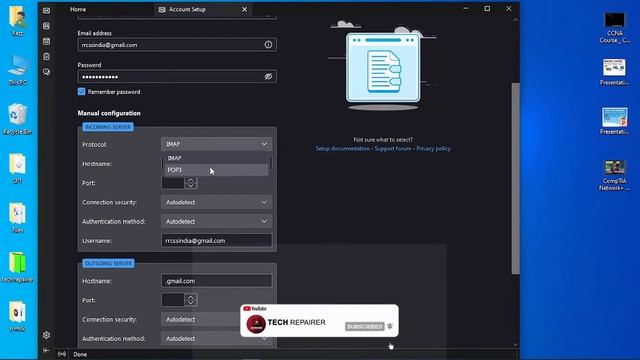The image size is (640, 360).
Task: Click the incoming server Port number field
Action: [x=173, y=183]
